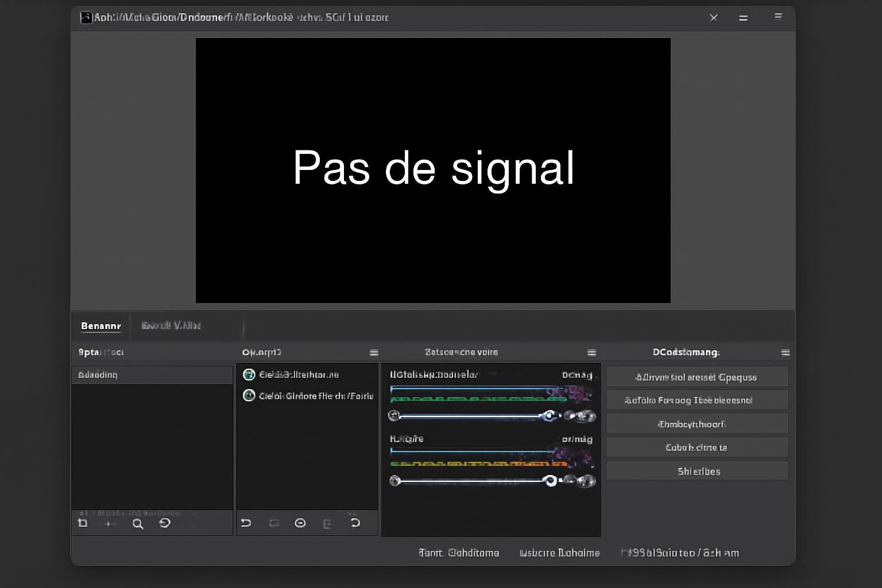Select the Adadding row in the scenes list
Image resolution: width=882 pixels, height=588 pixels.
click(x=152, y=375)
